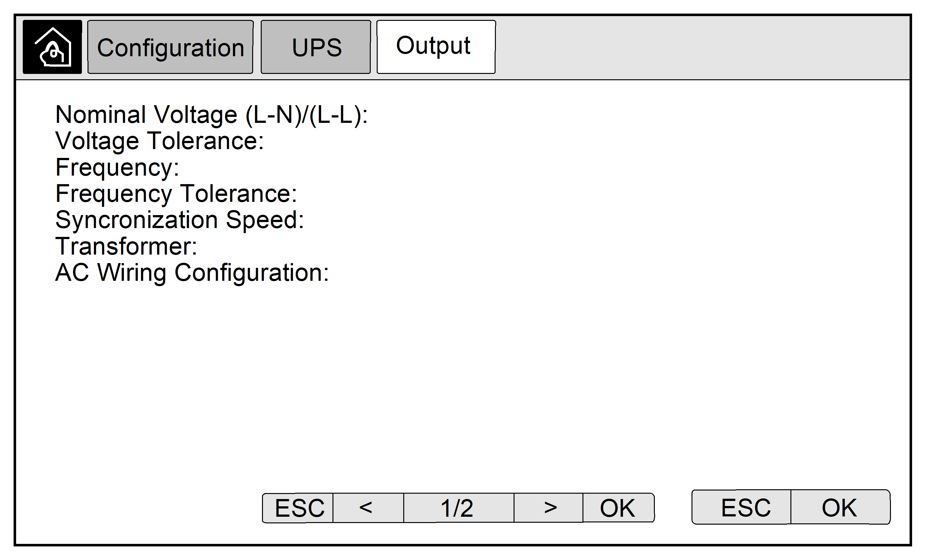Select the Output tab
This screenshot has height=560, width=926.
click(436, 47)
